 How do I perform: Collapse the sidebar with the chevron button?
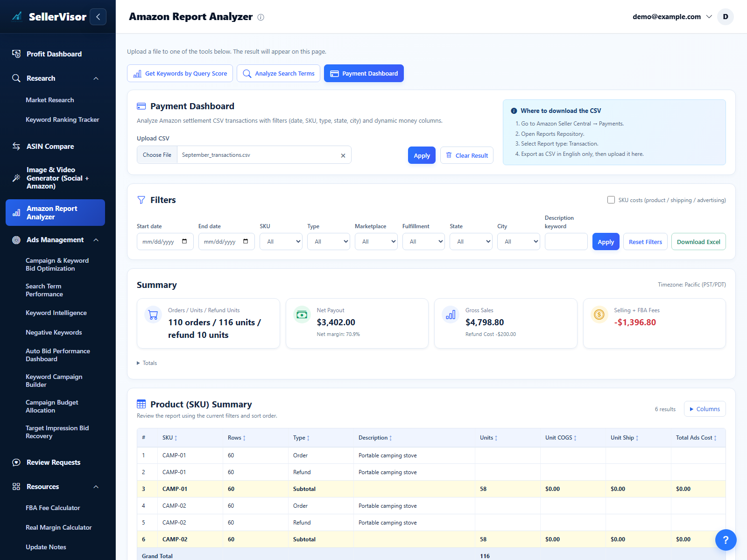coord(98,17)
